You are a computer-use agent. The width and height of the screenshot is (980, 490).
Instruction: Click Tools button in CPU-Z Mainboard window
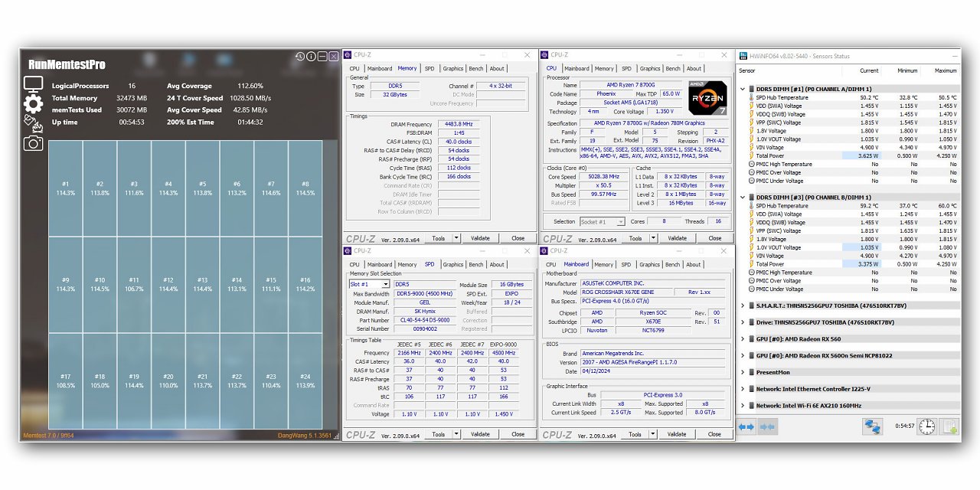(x=635, y=434)
